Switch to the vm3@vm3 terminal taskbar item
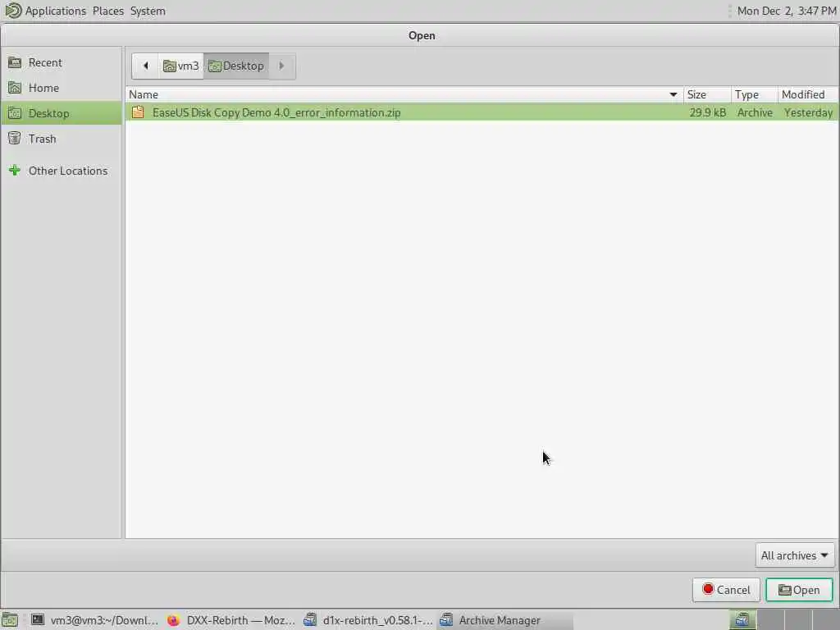Viewport: 840px width, 630px height. point(94,620)
